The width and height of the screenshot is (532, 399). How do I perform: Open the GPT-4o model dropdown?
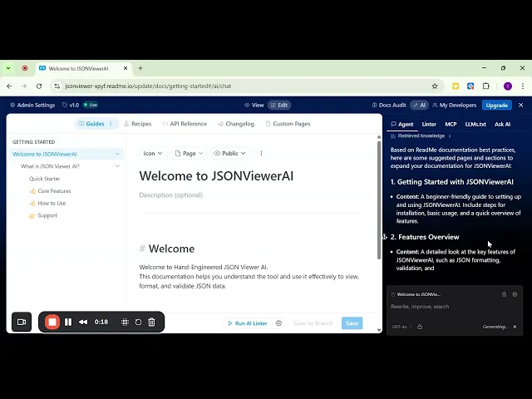point(402,327)
